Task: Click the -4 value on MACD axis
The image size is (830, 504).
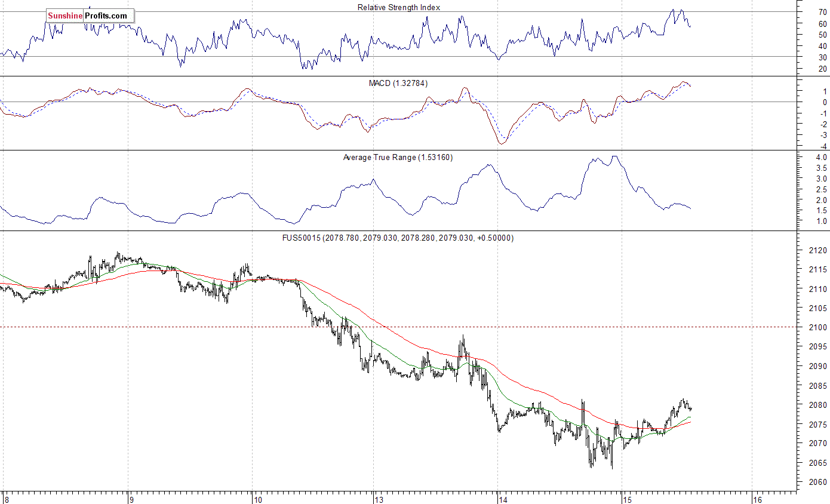Action: pyautogui.click(x=822, y=146)
